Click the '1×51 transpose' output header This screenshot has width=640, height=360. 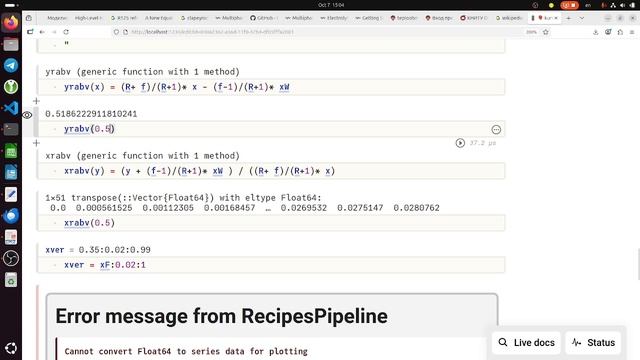pyautogui.click(x=183, y=198)
